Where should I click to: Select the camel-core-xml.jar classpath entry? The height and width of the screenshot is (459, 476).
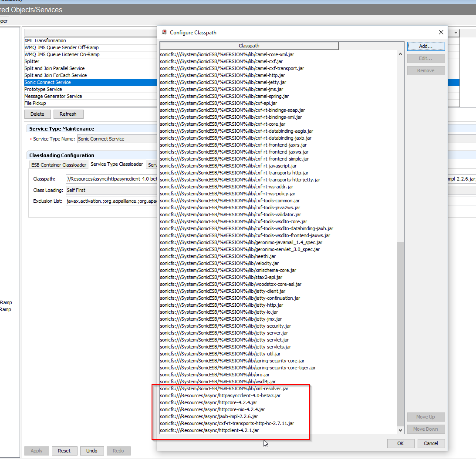click(227, 54)
